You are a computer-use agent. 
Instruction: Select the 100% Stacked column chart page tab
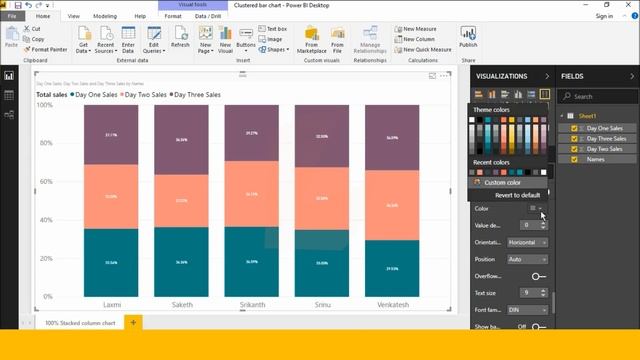pos(80,323)
